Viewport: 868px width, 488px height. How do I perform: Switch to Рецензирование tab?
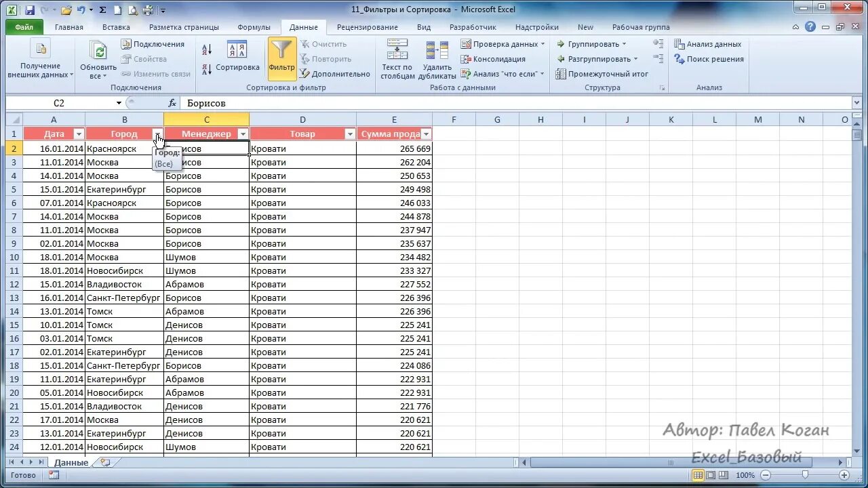[x=368, y=27]
